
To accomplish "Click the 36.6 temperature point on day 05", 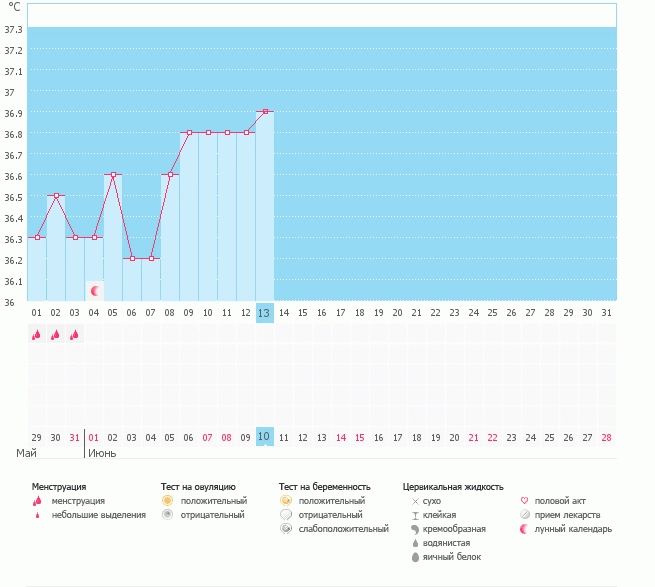I will [x=113, y=175].
